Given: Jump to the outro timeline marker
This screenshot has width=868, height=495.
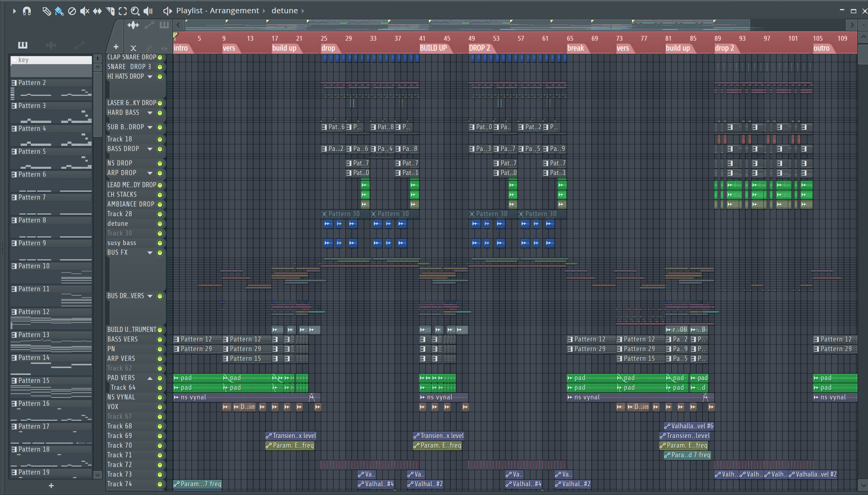Looking at the screenshot, I should click(822, 48).
